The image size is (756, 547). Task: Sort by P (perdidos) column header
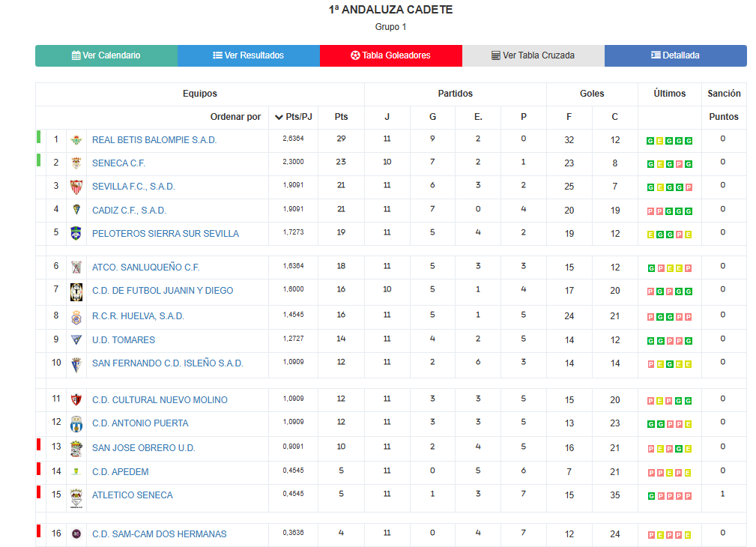coord(524,117)
